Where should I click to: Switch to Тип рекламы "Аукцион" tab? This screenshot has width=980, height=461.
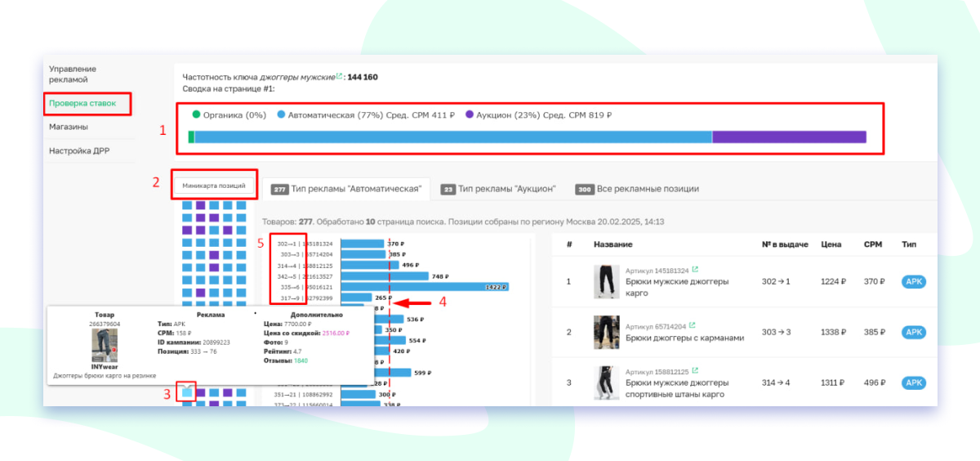(498, 189)
